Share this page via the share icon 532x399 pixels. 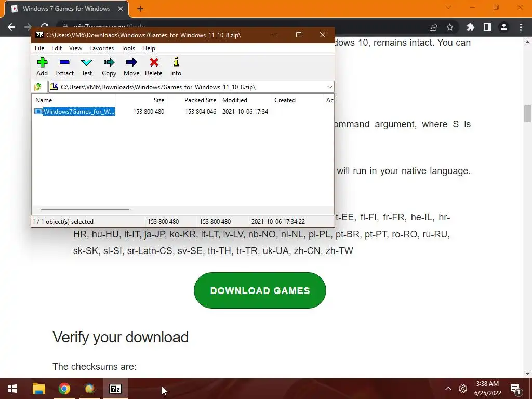(x=433, y=27)
